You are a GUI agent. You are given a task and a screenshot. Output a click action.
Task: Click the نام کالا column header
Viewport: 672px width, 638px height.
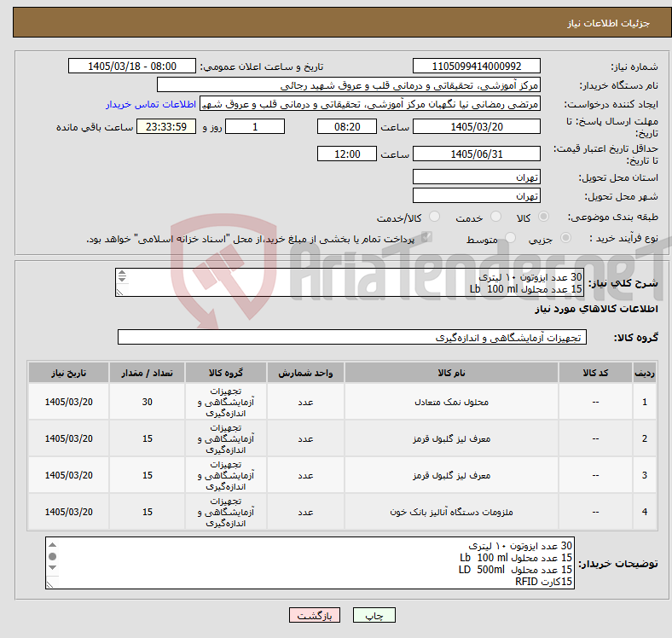(451, 373)
